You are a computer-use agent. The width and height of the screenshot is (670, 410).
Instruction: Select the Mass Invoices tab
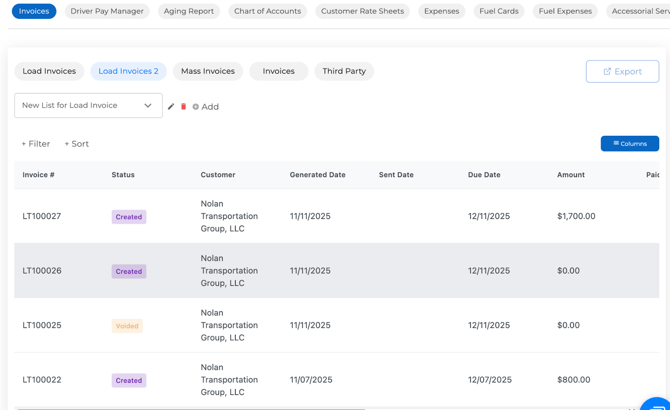207,71
